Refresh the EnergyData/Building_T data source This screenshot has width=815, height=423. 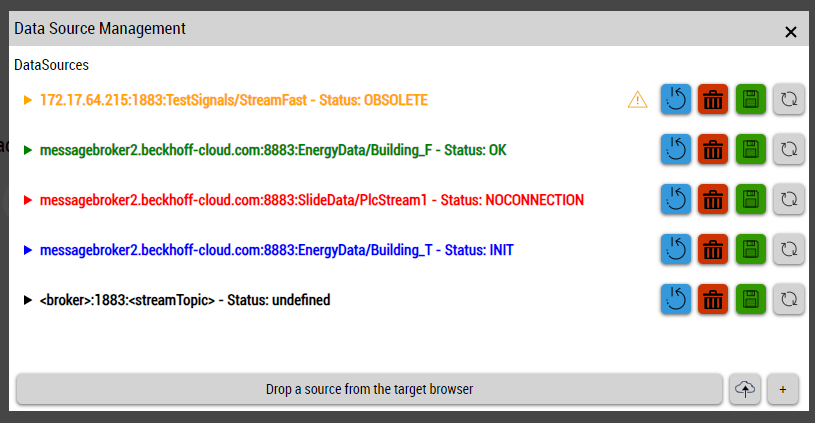tap(789, 248)
